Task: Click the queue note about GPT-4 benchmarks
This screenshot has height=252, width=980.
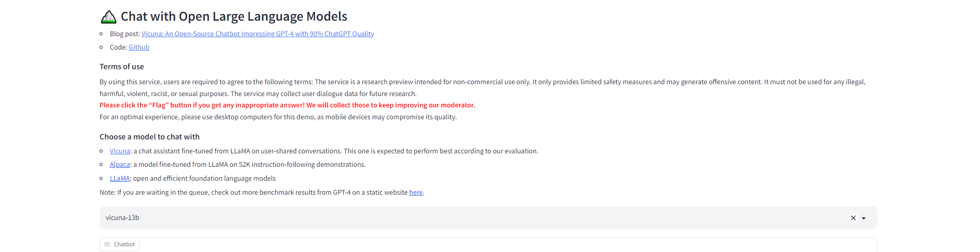Action: (262, 192)
